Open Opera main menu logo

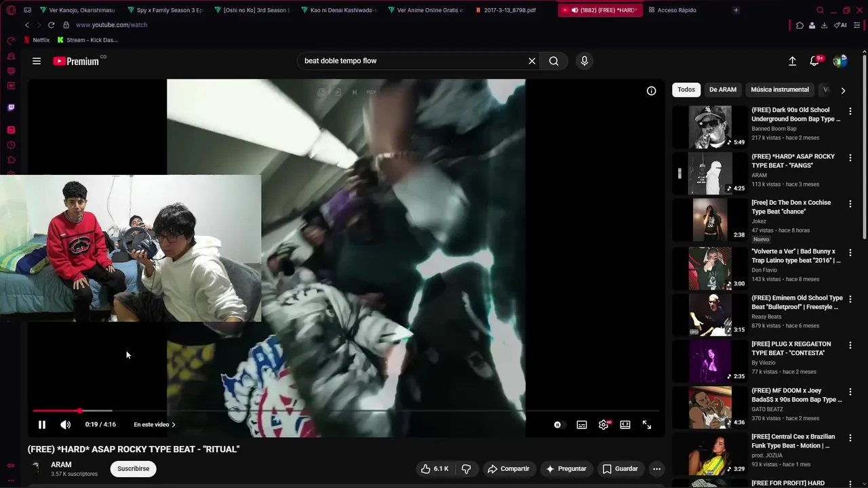tap(11, 10)
